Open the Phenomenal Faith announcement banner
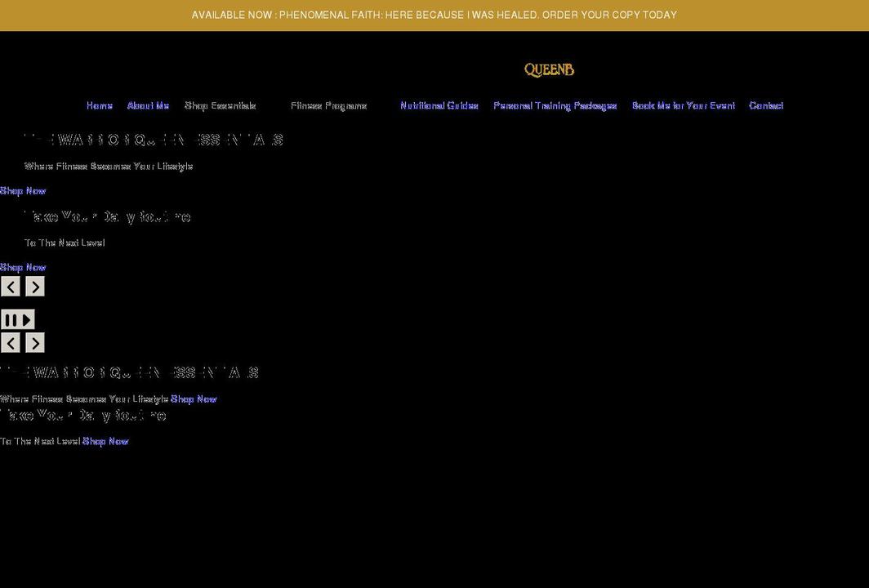Screen dimensions: 869x588 (x=434, y=15)
